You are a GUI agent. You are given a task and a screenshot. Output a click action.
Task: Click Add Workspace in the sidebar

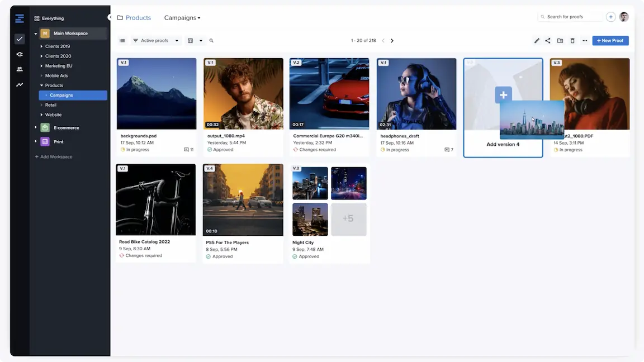click(x=54, y=157)
